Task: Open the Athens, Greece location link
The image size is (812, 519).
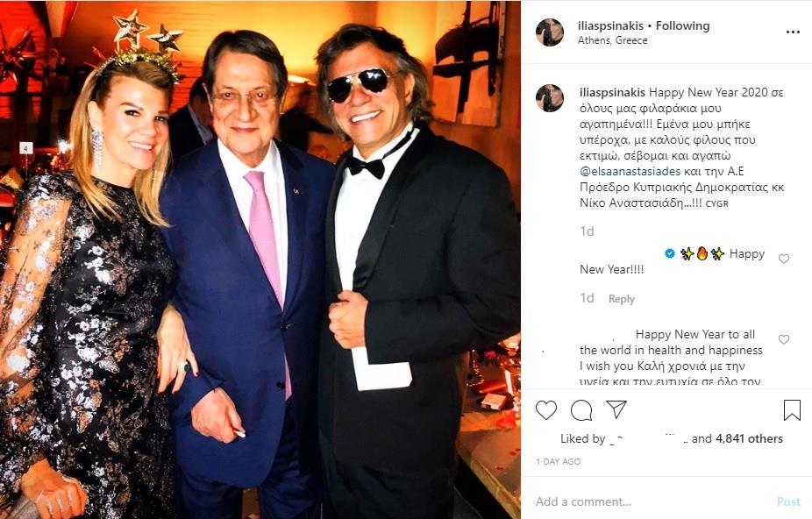Action: coord(613,40)
